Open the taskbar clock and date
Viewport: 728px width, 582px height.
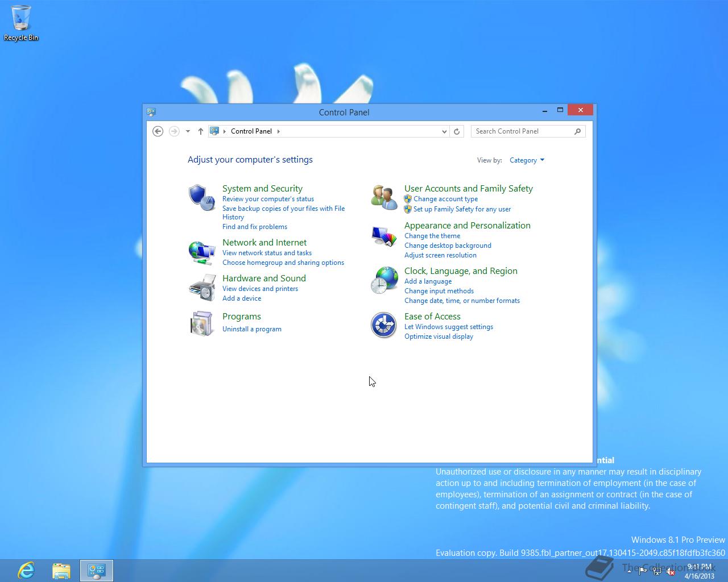click(700, 571)
